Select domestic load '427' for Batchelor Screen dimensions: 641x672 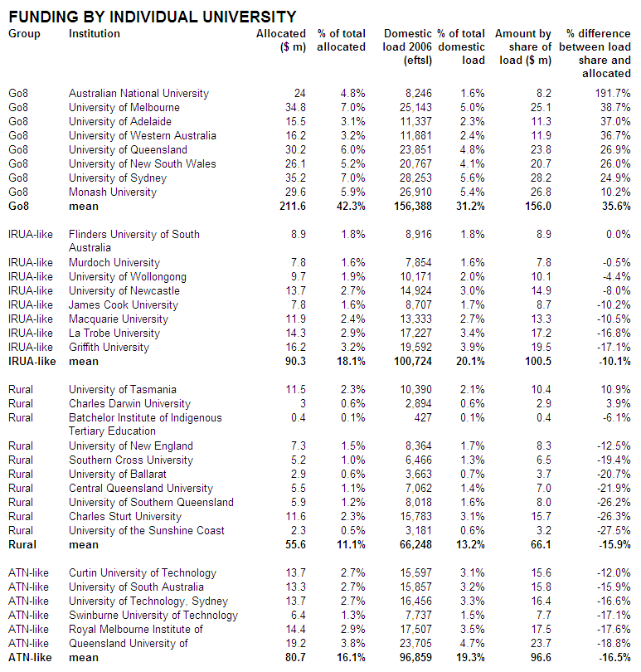coord(423,418)
